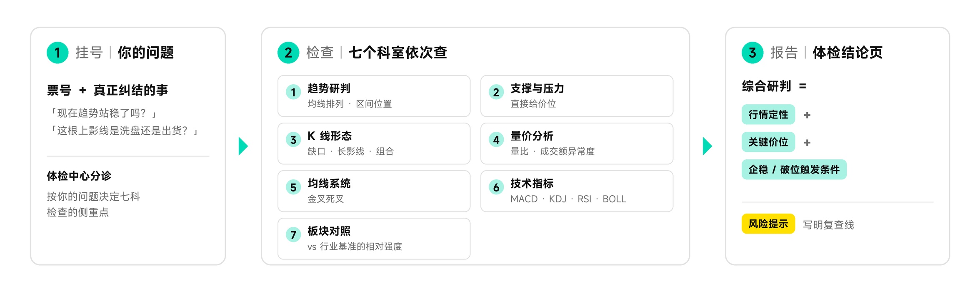Viewport: 980px width, 292px height.
Task: Click the 关键价位 tag
Action: click(x=768, y=142)
